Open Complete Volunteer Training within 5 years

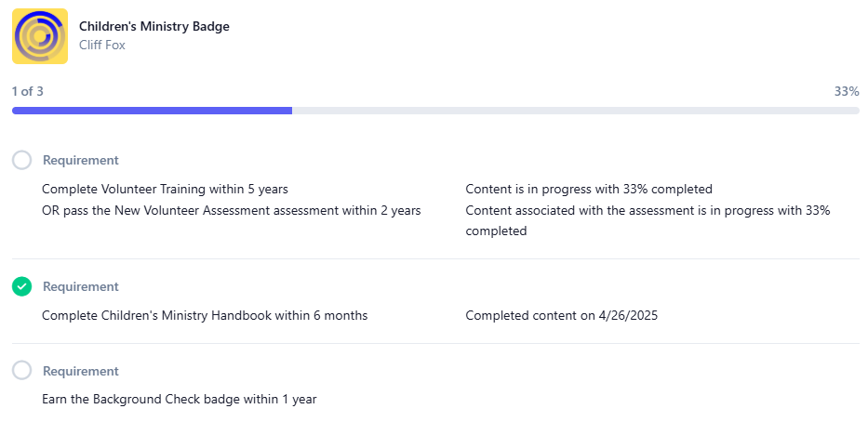(165, 189)
